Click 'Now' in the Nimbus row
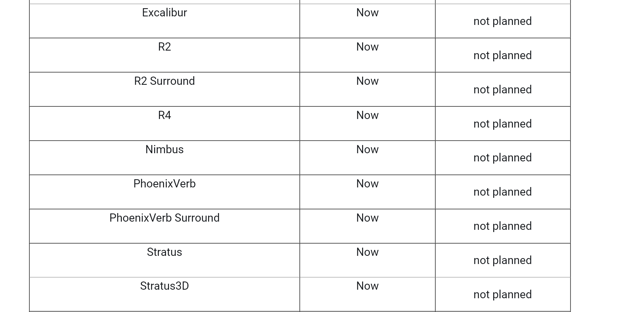The width and height of the screenshot is (644, 312). (367, 149)
